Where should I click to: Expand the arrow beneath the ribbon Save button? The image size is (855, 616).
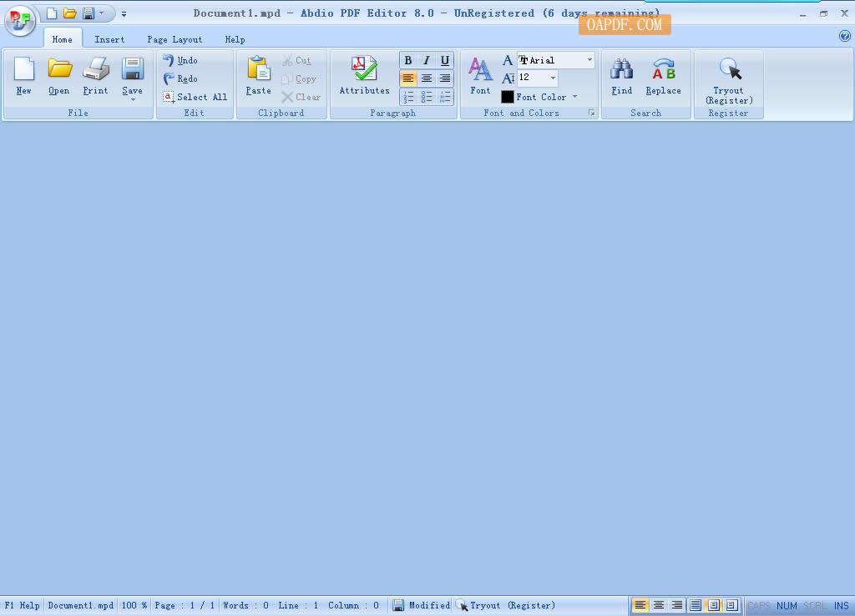coord(133,100)
